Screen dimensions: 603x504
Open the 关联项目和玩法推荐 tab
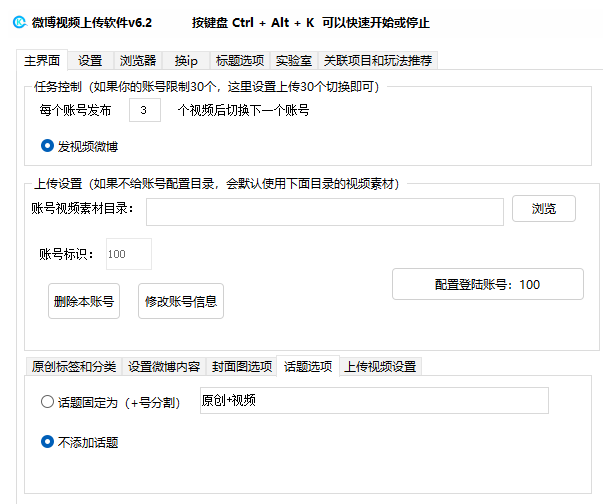tap(378, 60)
